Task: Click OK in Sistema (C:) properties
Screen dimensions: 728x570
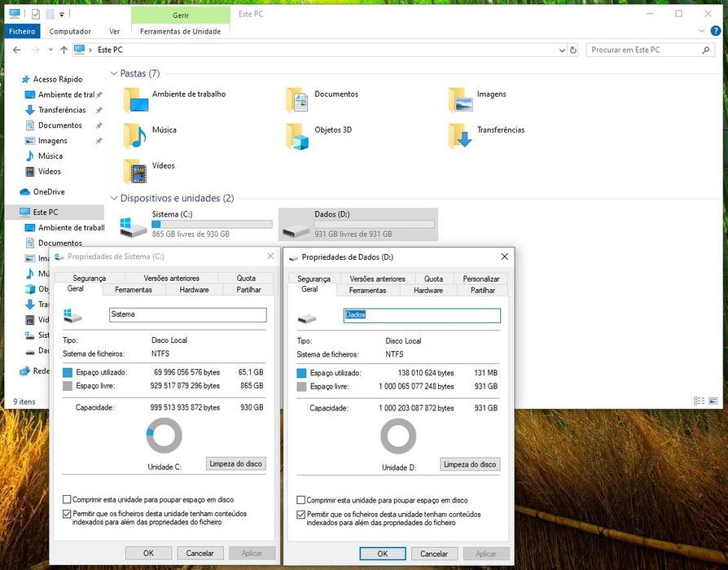Action: pos(148,553)
